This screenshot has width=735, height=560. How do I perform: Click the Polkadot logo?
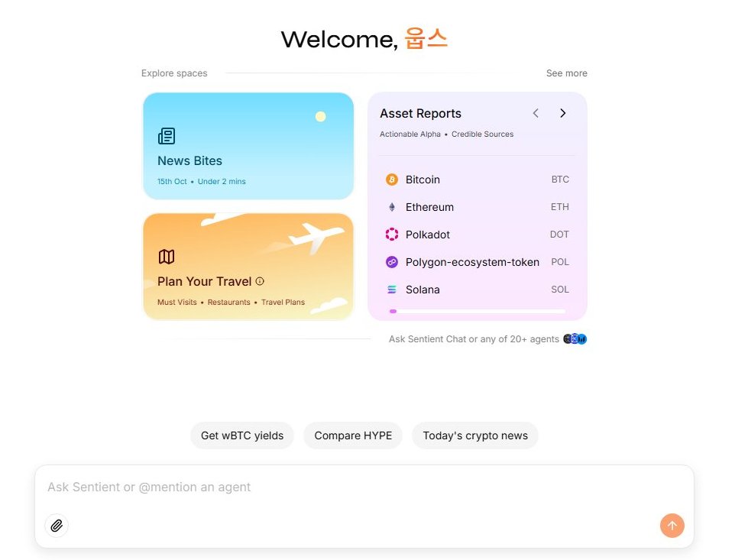pos(392,235)
